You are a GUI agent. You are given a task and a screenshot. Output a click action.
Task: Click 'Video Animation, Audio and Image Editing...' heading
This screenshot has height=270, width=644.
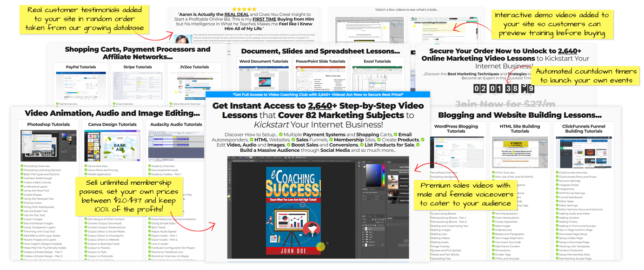[x=112, y=113]
